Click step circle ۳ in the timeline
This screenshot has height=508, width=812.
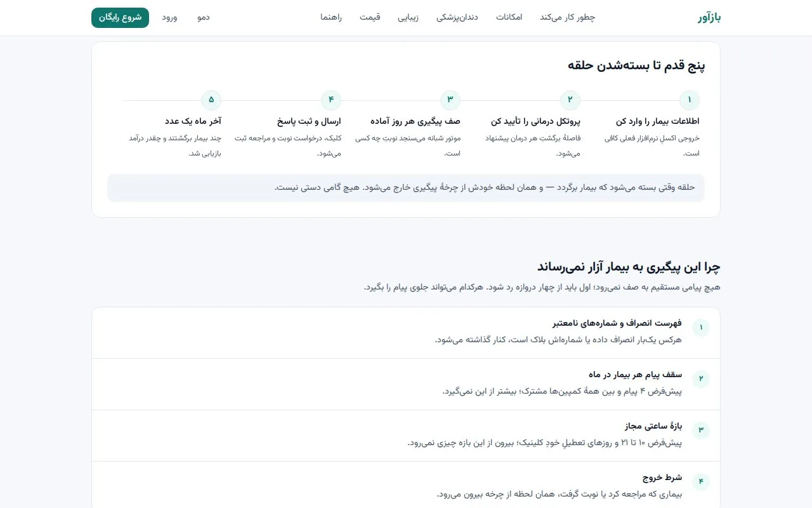coord(450,100)
